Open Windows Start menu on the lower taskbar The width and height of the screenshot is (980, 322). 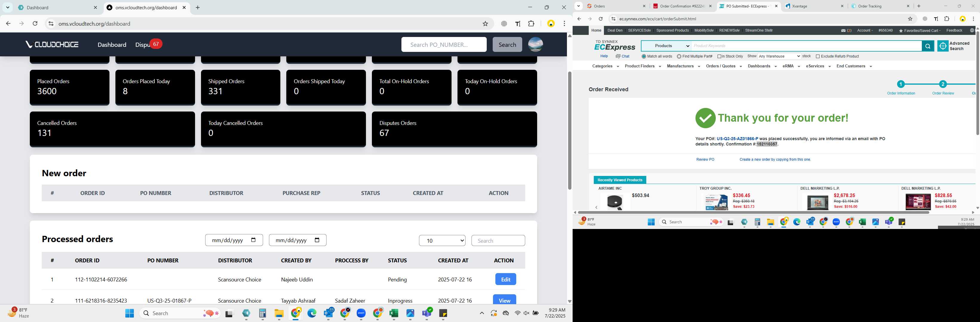129,313
